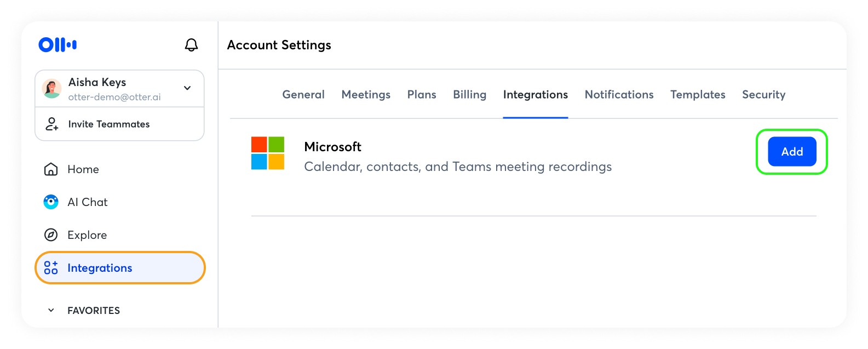Open notifications bell icon
Viewport: 868px width, 349px height.
191,45
